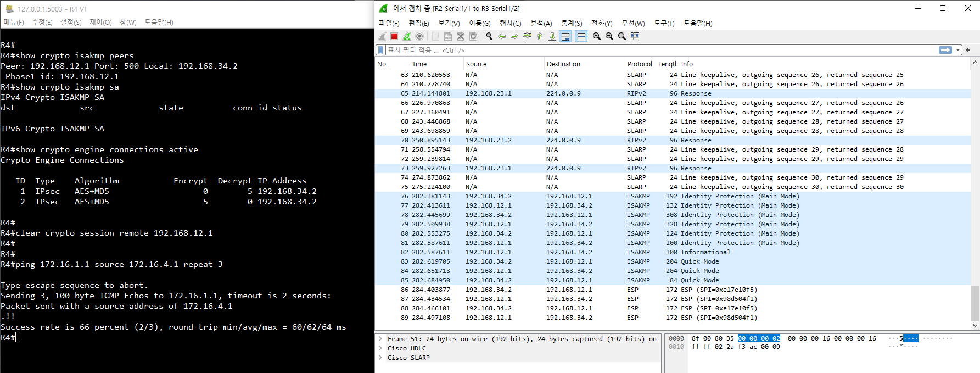Open Wireshark 보기(V) menu
This screenshot has width=980, height=373.
pyautogui.click(x=449, y=23)
